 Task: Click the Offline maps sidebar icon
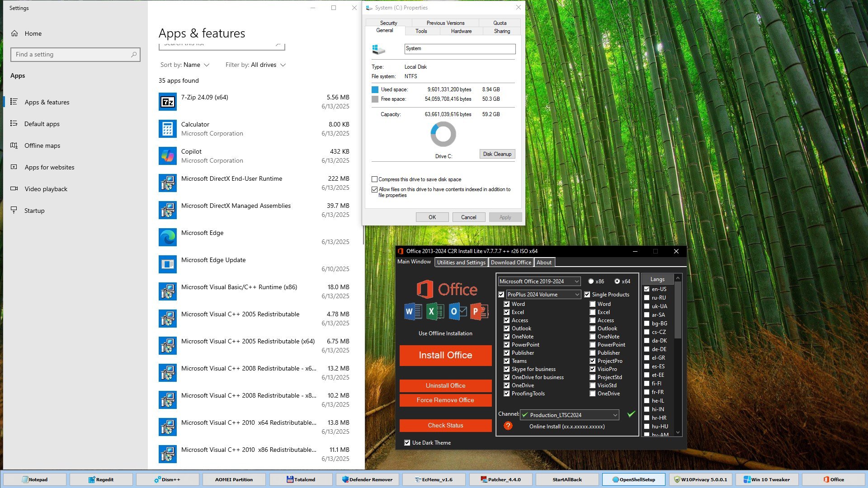coord(14,145)
